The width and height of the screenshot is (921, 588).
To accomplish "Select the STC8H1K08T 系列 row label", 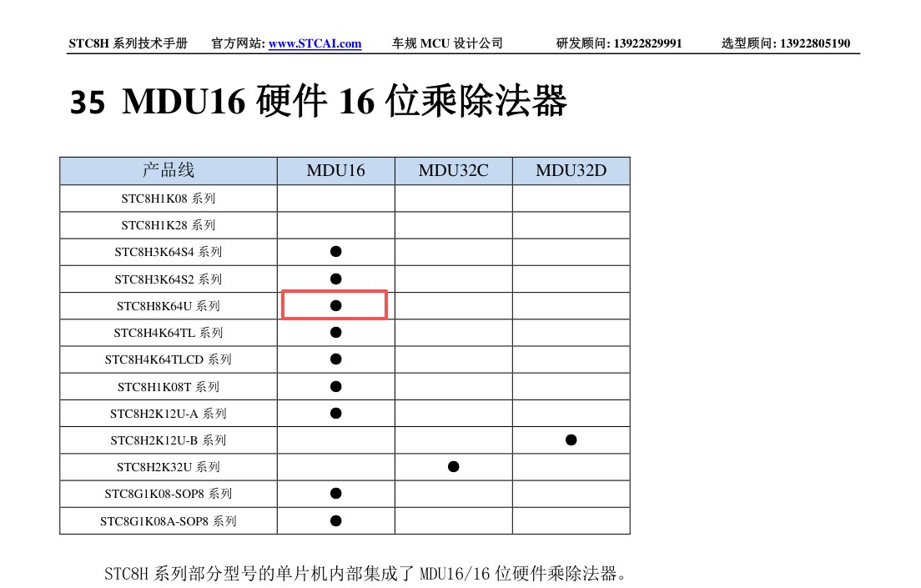I will [x=169, y=386].
